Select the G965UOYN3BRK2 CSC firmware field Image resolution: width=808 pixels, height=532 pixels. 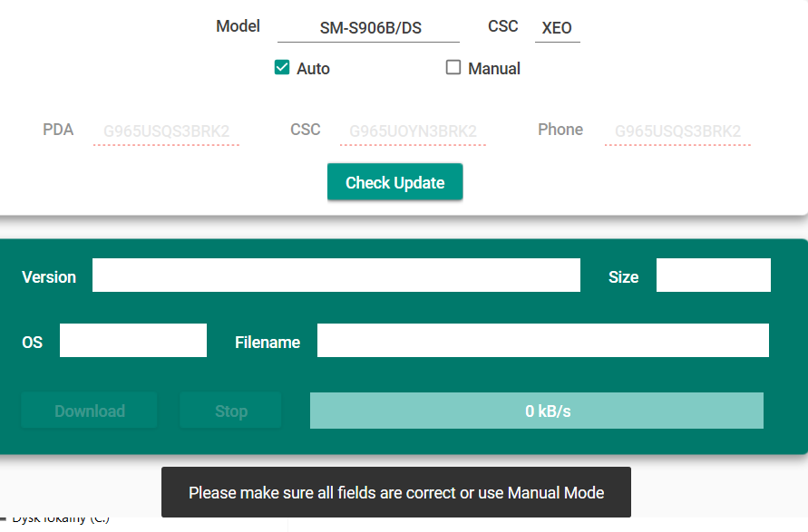(413, 131)
